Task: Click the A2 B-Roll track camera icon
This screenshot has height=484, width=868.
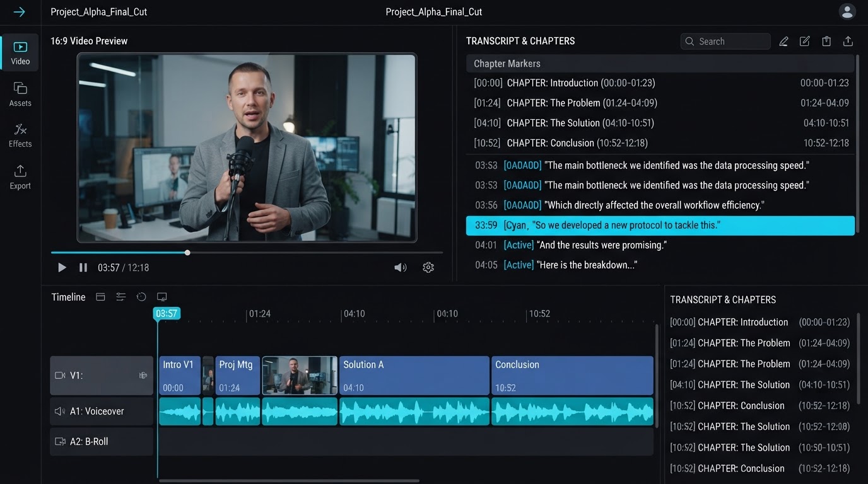Action: click(x=61, y=442)
